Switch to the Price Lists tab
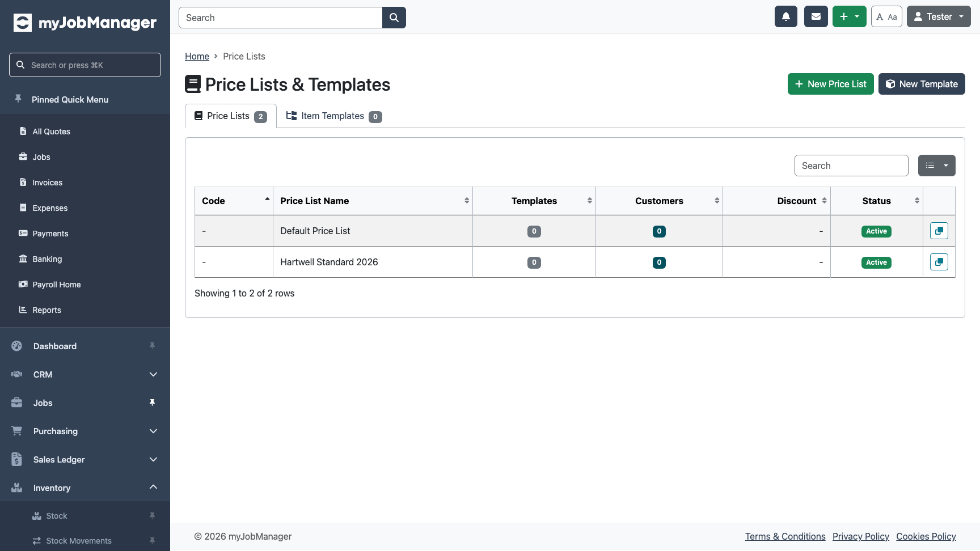The image size is (980, 551). coord(231,116)
